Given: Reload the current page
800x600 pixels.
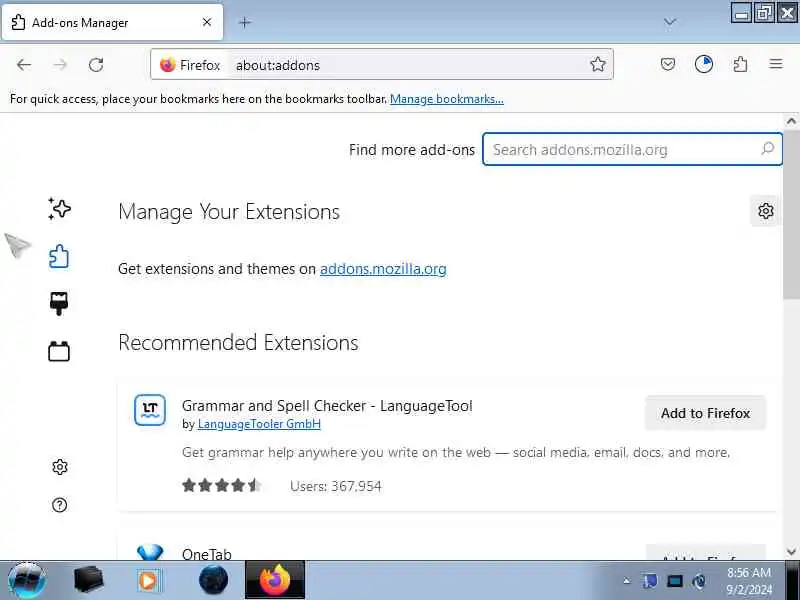Looking at the screenshot, I should 96,65.
